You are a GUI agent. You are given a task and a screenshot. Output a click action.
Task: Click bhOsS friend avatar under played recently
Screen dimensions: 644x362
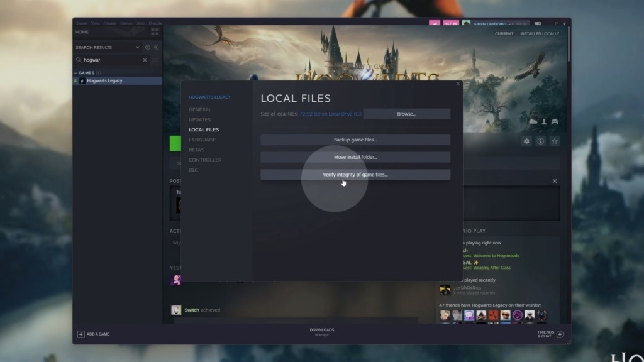click(445, 290)
